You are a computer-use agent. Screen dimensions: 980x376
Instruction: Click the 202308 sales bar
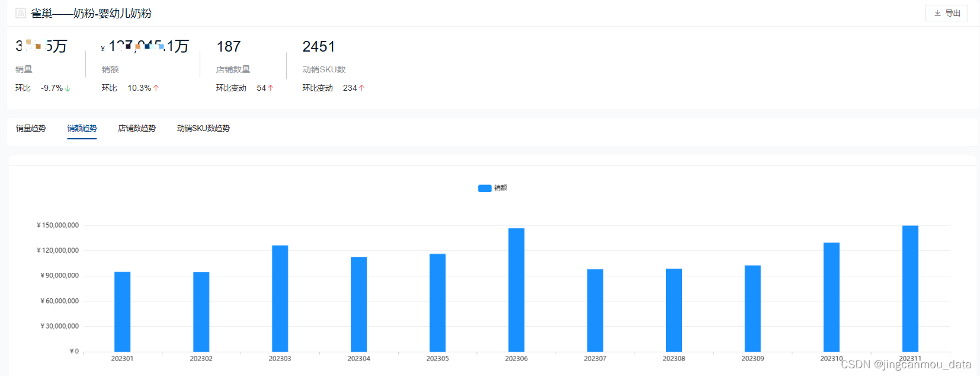point(674,310)
